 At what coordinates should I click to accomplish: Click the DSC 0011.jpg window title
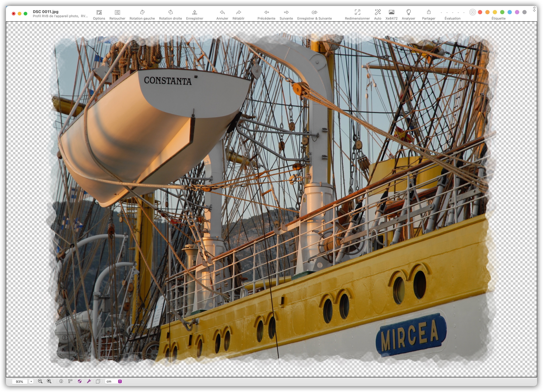point(45,12)
